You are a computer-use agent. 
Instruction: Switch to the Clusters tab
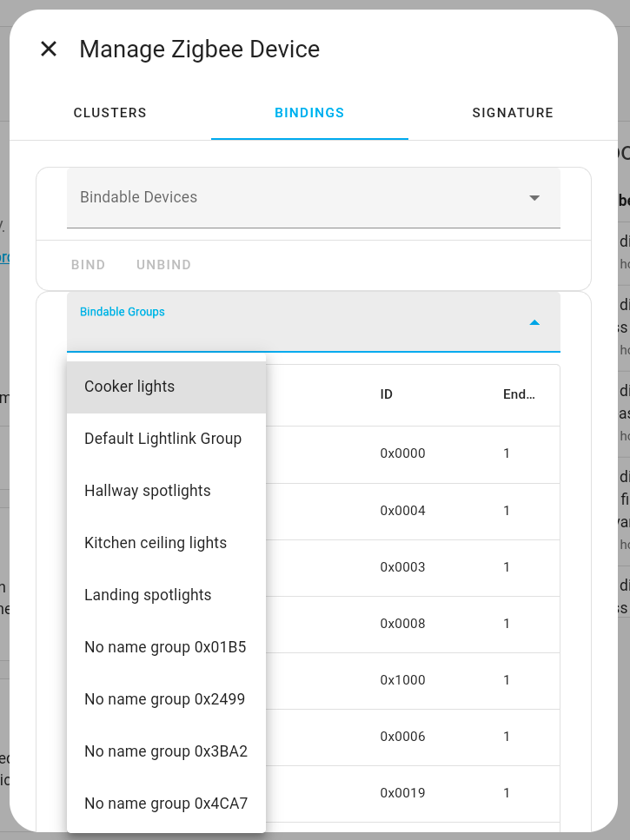(x=109, y=113)
